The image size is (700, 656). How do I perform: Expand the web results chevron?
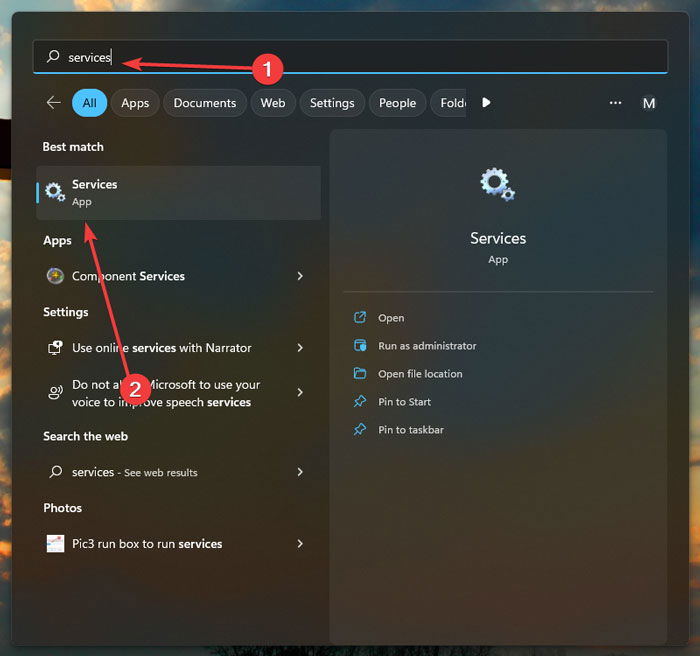pos(300,472)
